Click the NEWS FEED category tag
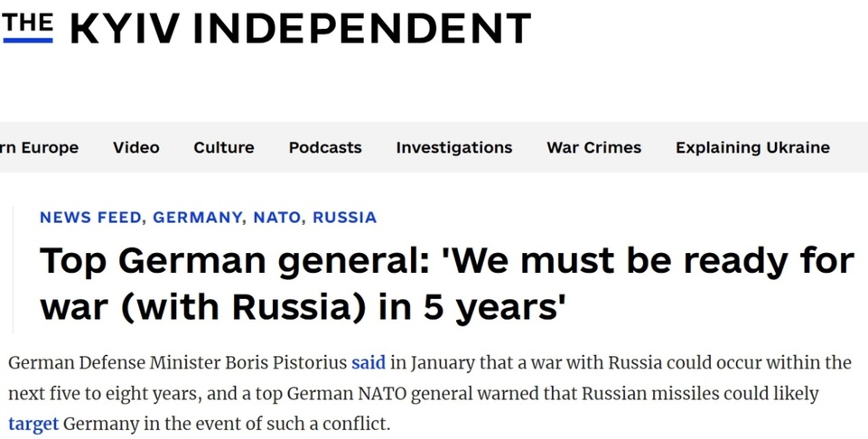This screenshot has width=868, height=439. click(x=90, y=218)
